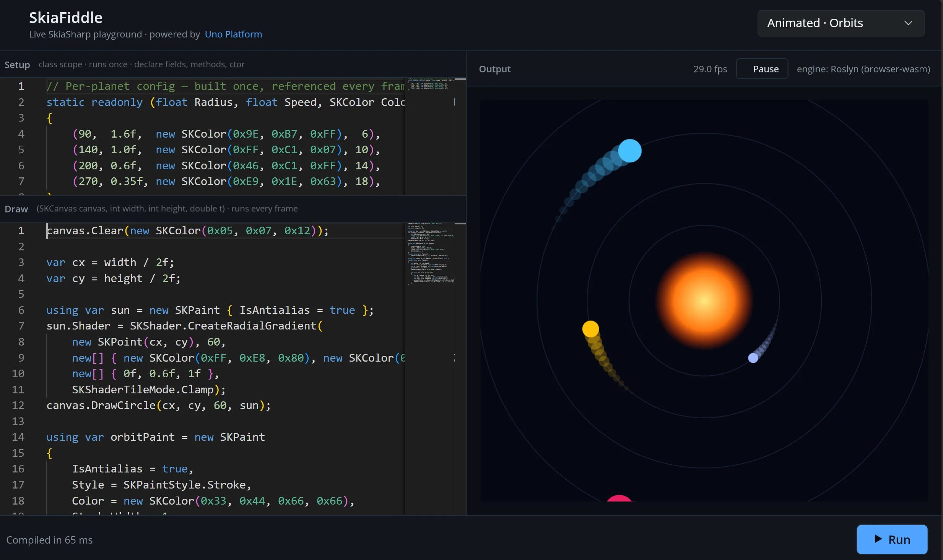Click the large cyan planet in output
The width and height of the screenshot is (943, 560).
[x=629, y=151]
